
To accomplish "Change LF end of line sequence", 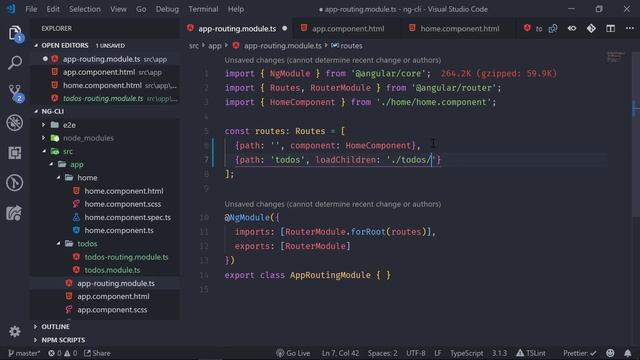I will click(438, 353).
